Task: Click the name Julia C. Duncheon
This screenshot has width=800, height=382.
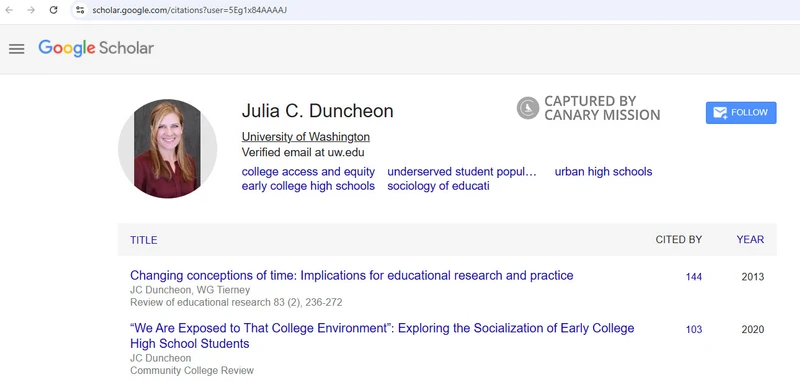Action: [317, 111]
